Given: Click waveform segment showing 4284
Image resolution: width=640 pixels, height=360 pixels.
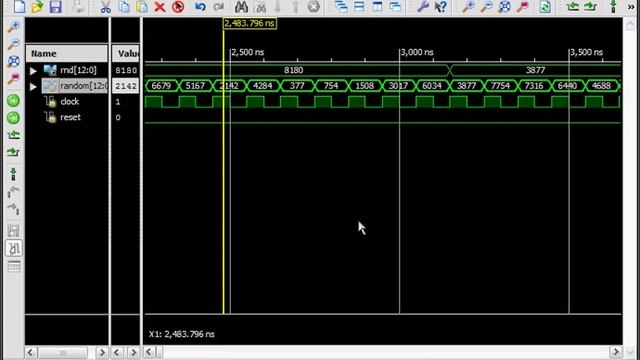Looking at the screenshot, I should click(x=263, y=86).
